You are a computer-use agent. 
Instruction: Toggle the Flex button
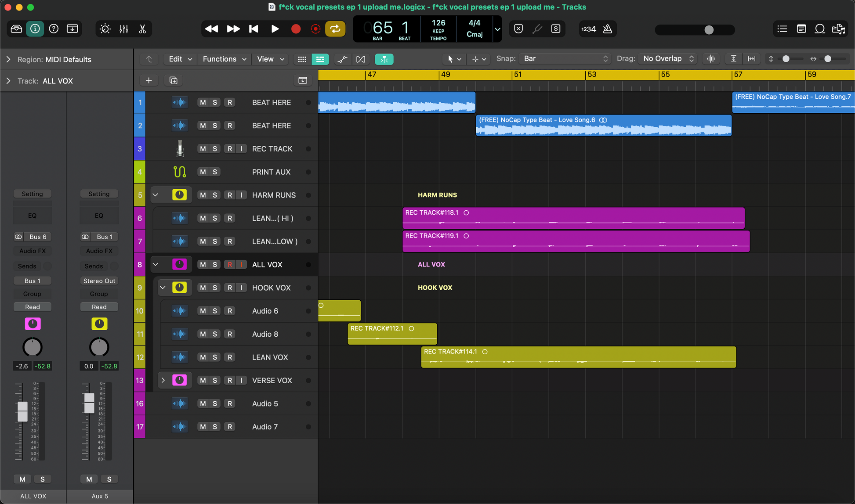tap(361, 59)
